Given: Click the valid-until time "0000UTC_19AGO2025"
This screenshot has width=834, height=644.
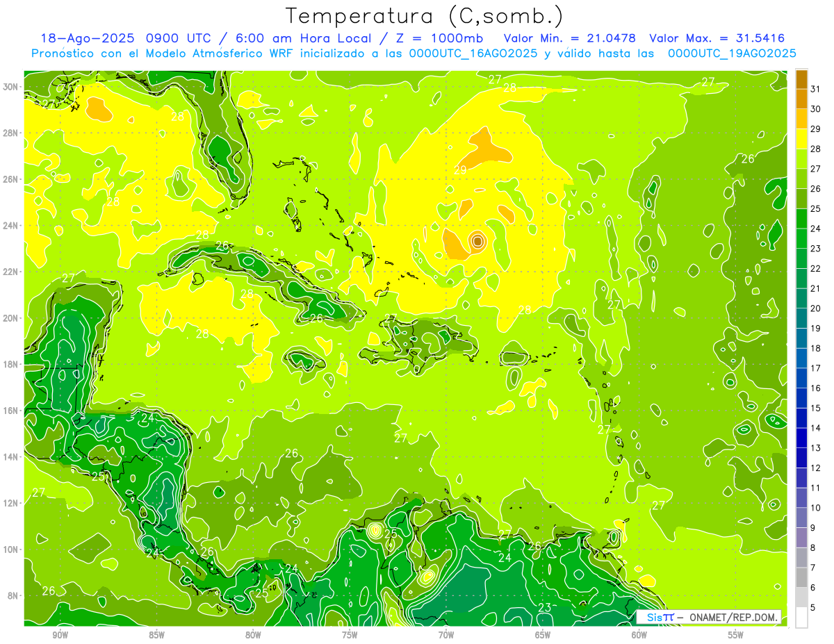Looking at the screenshot, I should tap(732, 53).
